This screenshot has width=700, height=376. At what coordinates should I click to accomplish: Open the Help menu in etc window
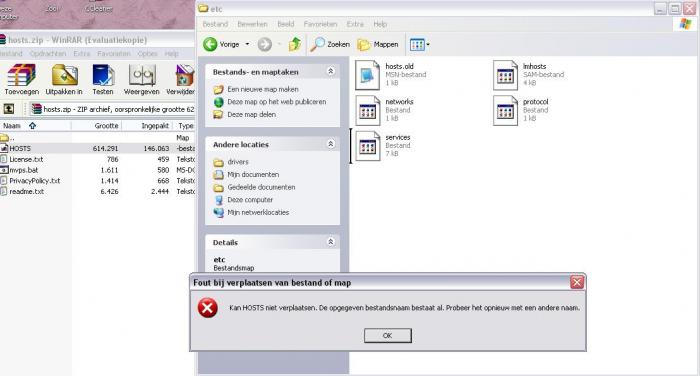point(380,24)
